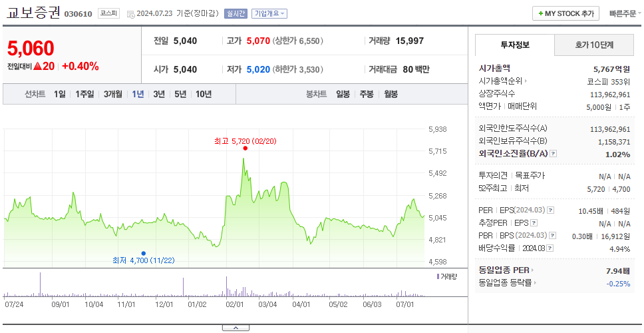644x333 pixels.
Task: Add stock via MY STOCK 추가 button
Action: pos(566,13)
